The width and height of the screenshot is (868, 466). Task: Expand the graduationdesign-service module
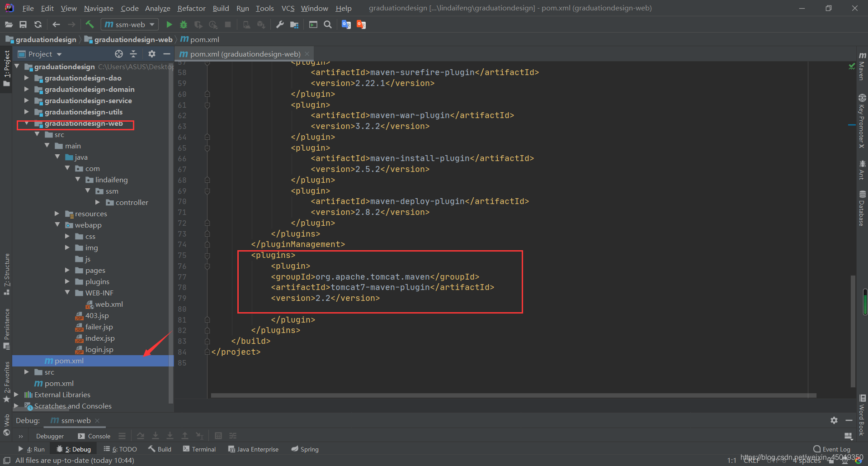[x=26, y=100]
